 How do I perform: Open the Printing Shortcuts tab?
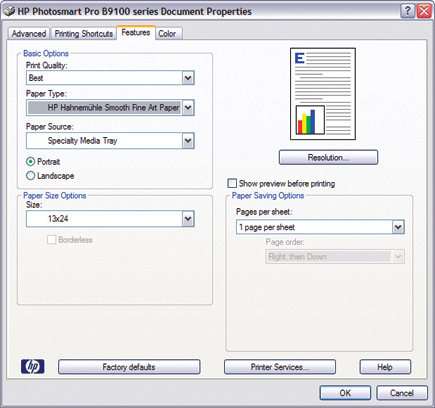point(84,34)
